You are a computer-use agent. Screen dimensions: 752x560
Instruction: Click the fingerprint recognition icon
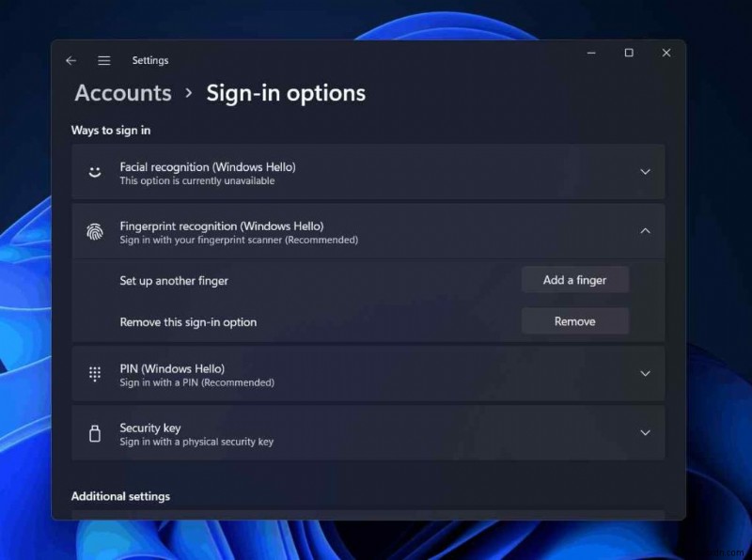pyautogui.click(x=94, y=232)
